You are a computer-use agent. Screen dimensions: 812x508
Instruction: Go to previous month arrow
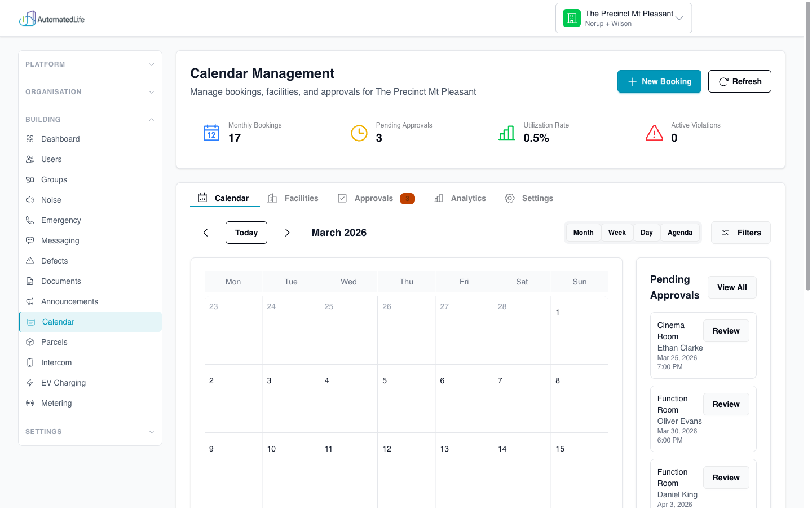pos(206,233)
